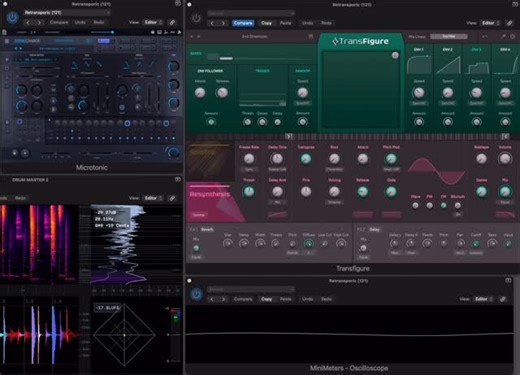Click the Transfigure undo arrow icon
Viewport: 520px width, 375px height.
pyautogui.click(x=485, y=36)
